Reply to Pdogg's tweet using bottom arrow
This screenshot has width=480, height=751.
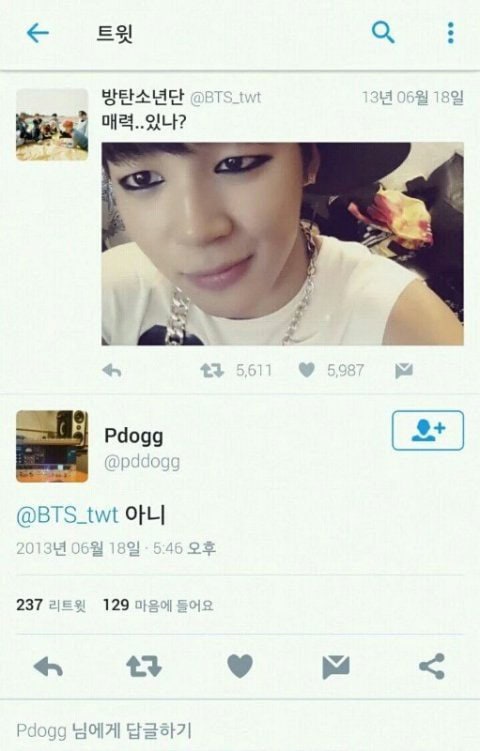pyautogui.click(x=48, y=666)
